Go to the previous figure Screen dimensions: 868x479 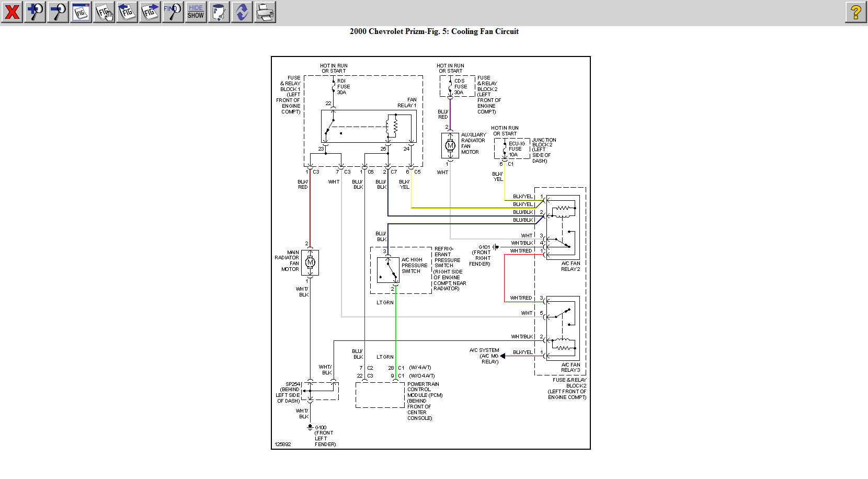coord(127,12)
